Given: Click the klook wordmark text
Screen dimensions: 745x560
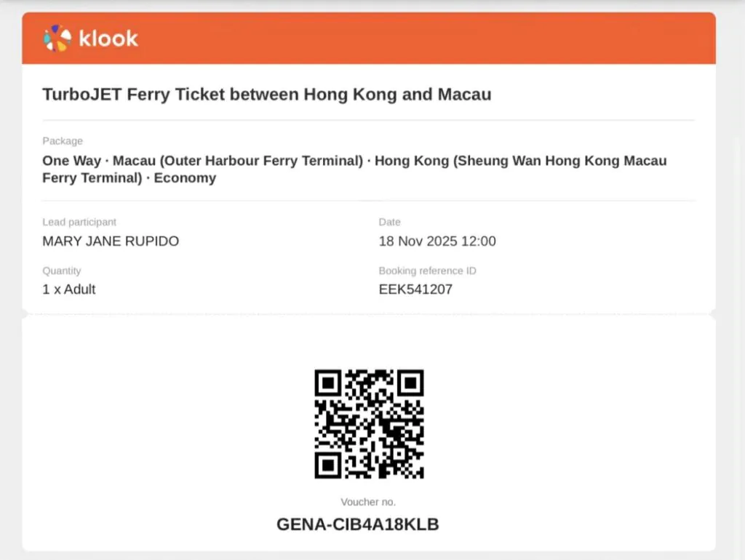Looking at the screenshot, I should (x=108, y=39).
